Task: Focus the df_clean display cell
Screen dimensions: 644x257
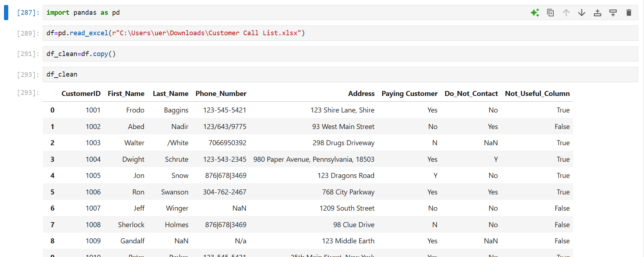Action: point(324,74)
